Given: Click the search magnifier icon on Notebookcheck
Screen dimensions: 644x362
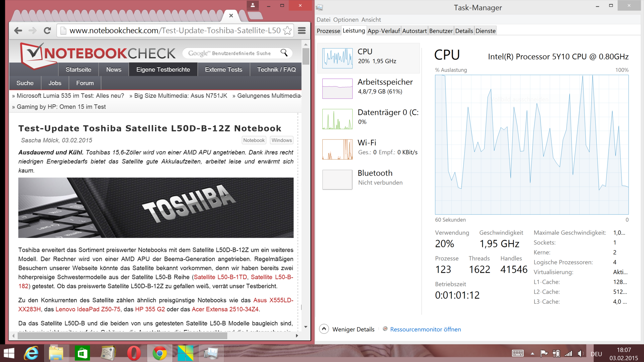Looking at the screenshot, I should coord(284,53).
